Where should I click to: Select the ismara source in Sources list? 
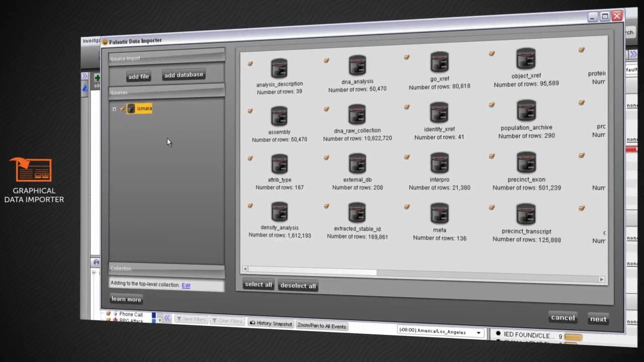tap(139, 109)
